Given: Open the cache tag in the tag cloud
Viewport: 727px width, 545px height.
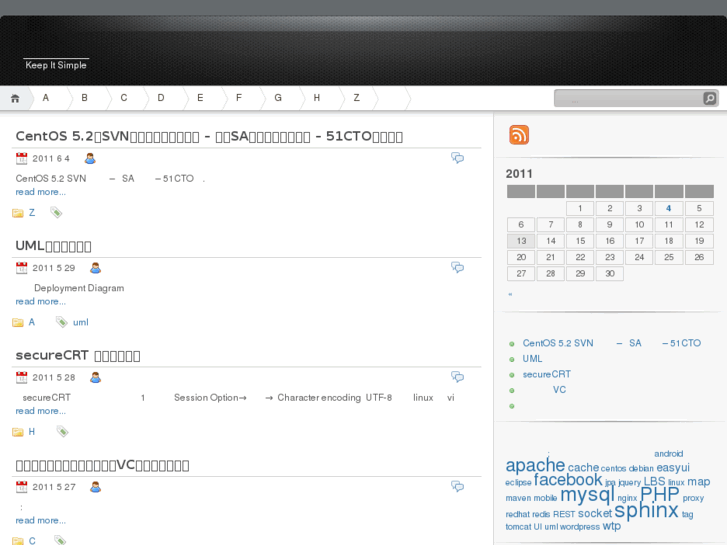Looking at the screenshot, I should click(x=583, y=468).
